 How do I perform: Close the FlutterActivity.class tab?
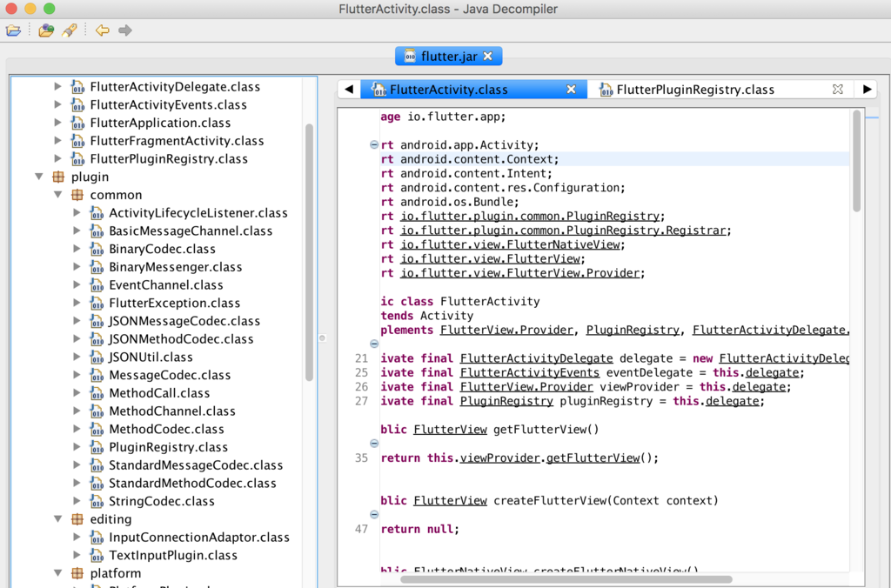click(571, 90)
